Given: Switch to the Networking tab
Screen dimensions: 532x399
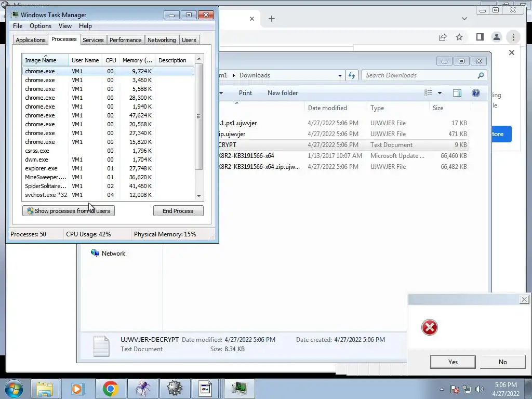Looking at the screenshot, I should 162,40.
